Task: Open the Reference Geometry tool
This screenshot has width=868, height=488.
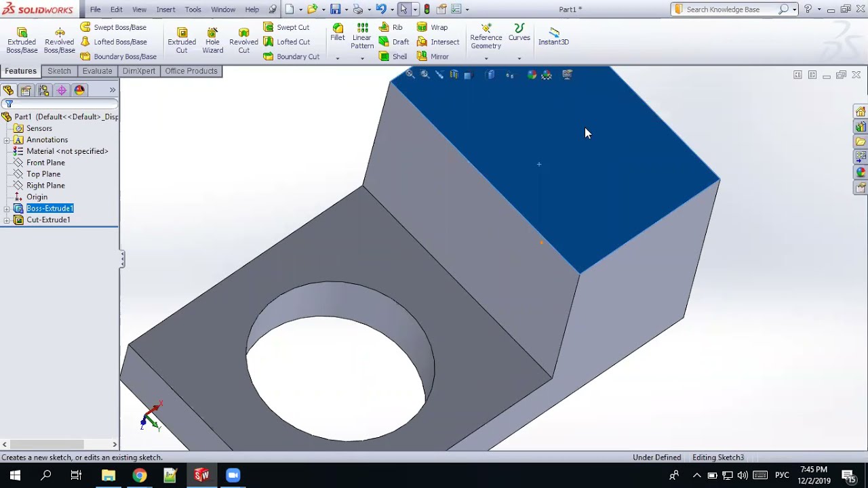Action: click(486, 37)
